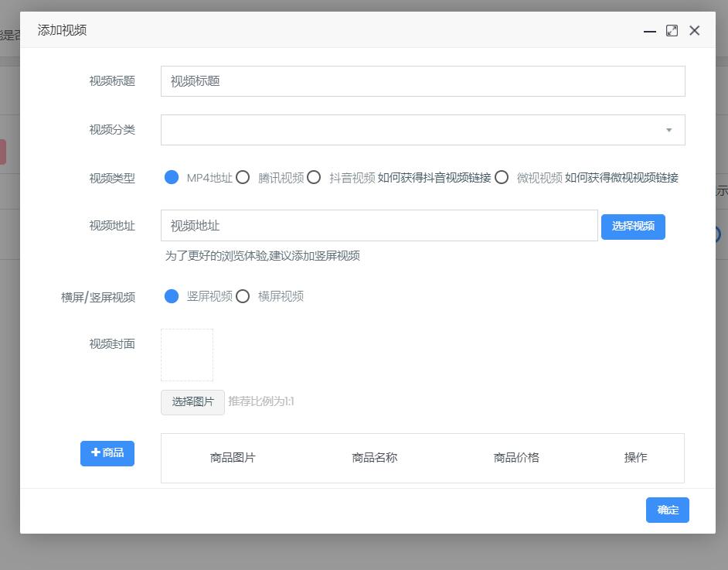Viewport: 728px width, 570px height.
Task: Confirm with the 确定 button
Action: [x=667, y=510]
